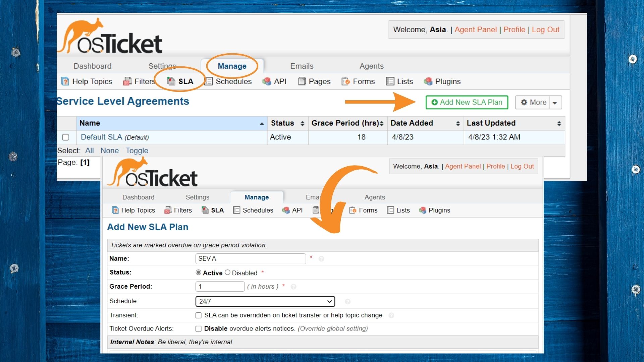The image size is (644, 362).
Task: Expand the More button dropdown arrow
Action: click(x=555, y=103)
